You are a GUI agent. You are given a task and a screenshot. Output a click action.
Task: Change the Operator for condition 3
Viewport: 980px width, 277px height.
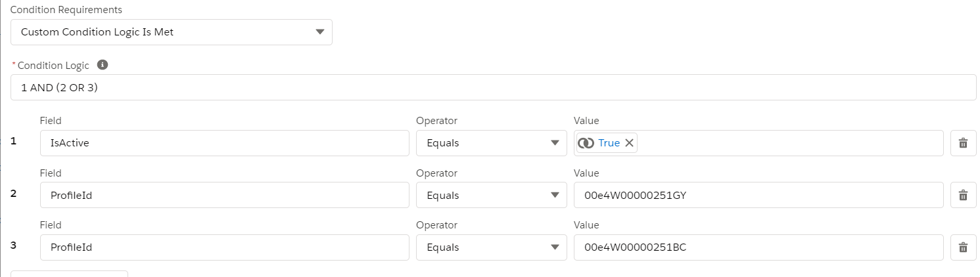click(x=491, y=247)
